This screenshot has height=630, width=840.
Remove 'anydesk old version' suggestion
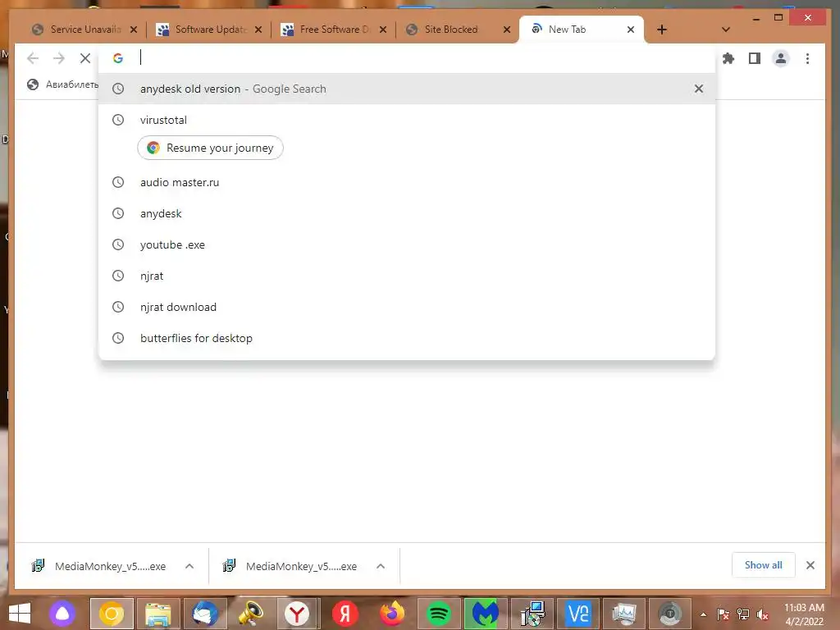pos(699,89)
